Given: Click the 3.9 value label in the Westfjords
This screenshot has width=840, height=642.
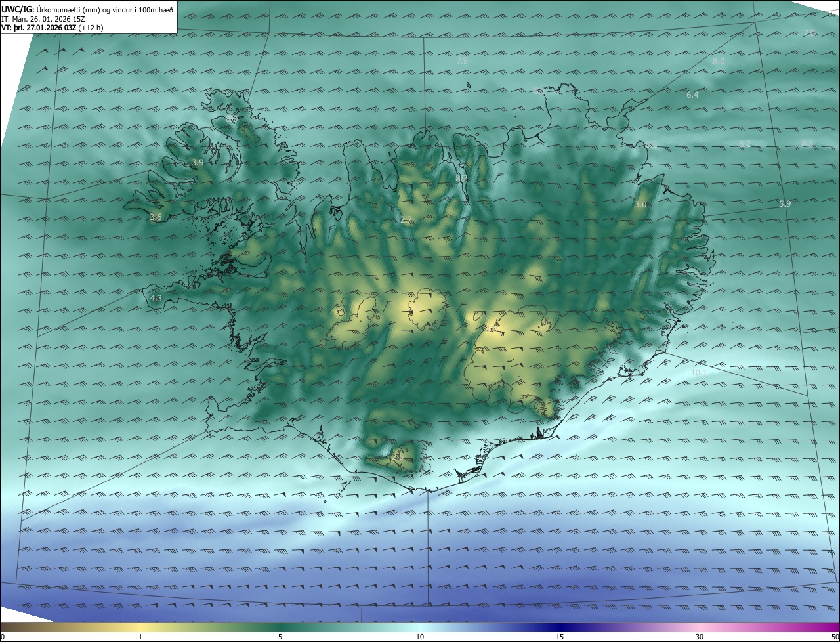Looking at the screenshot, I should [x=198, y=162].
